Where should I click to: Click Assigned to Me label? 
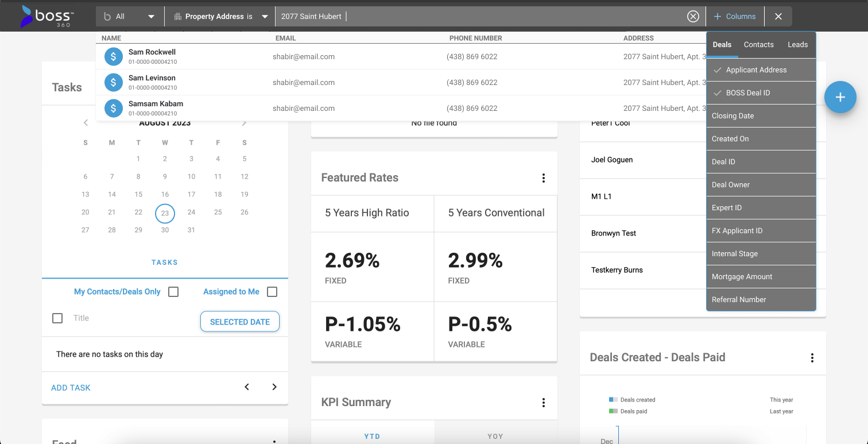(231, 292)
